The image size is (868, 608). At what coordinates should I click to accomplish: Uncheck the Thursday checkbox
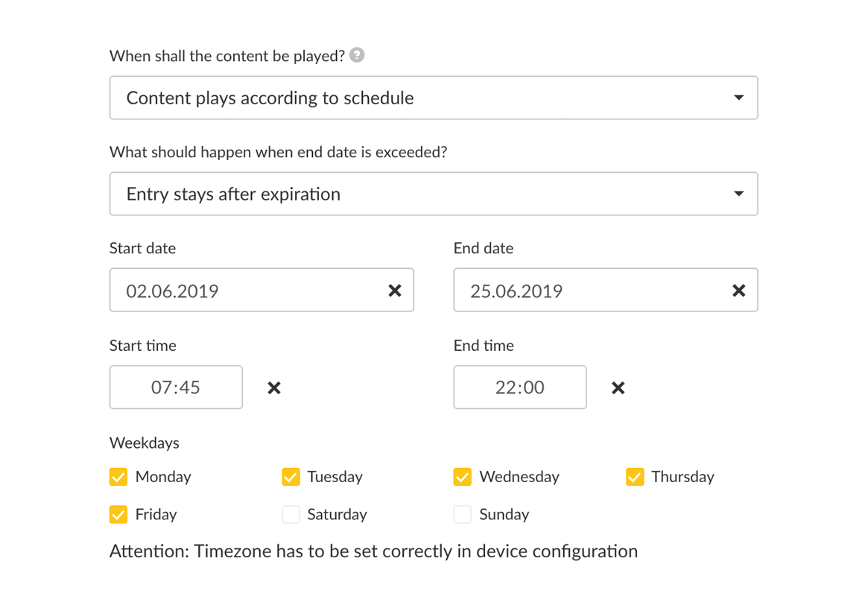(x=635, y=477)
